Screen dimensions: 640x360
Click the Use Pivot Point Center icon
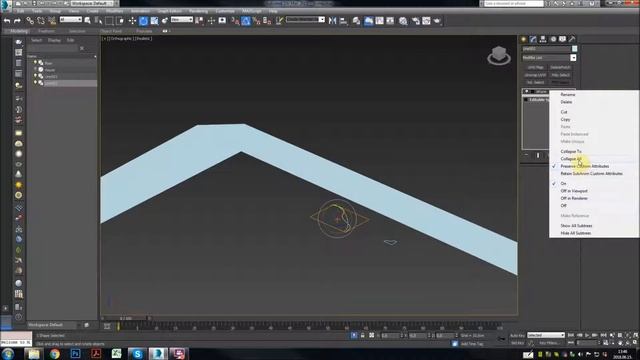point(199,20)
